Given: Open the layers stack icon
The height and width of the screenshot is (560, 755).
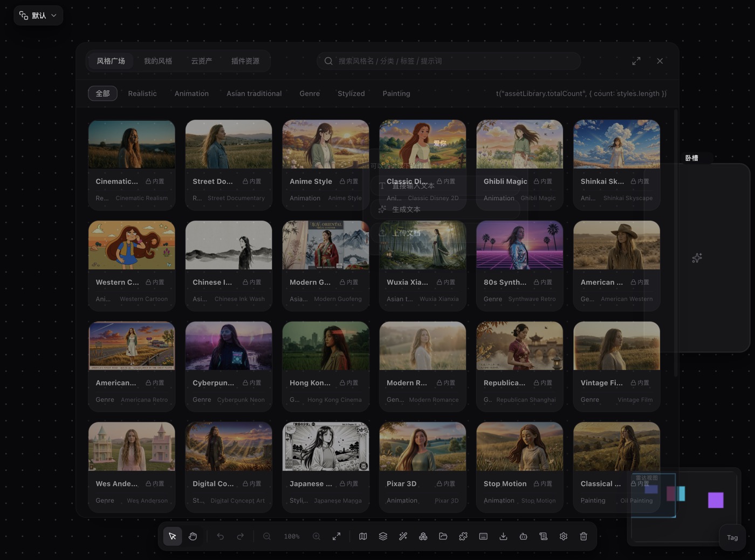Looking at the screenshot, I should 383,536.
